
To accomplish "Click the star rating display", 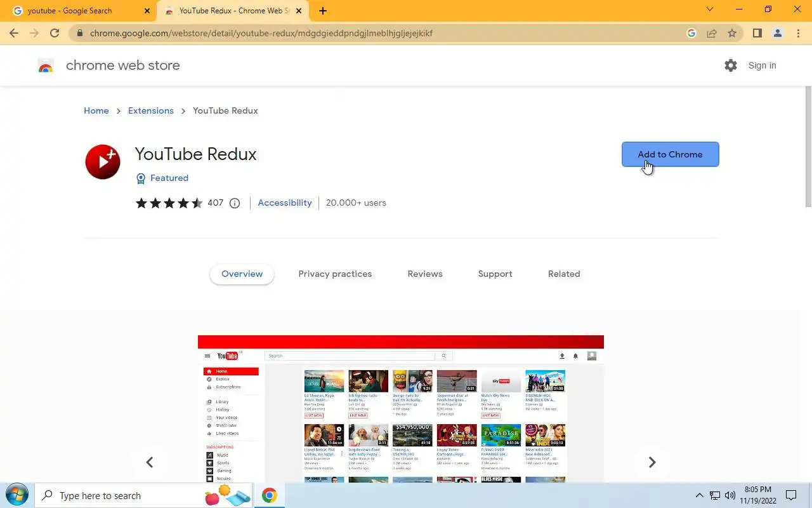I will pyautogui.click(x=169, y=203).
